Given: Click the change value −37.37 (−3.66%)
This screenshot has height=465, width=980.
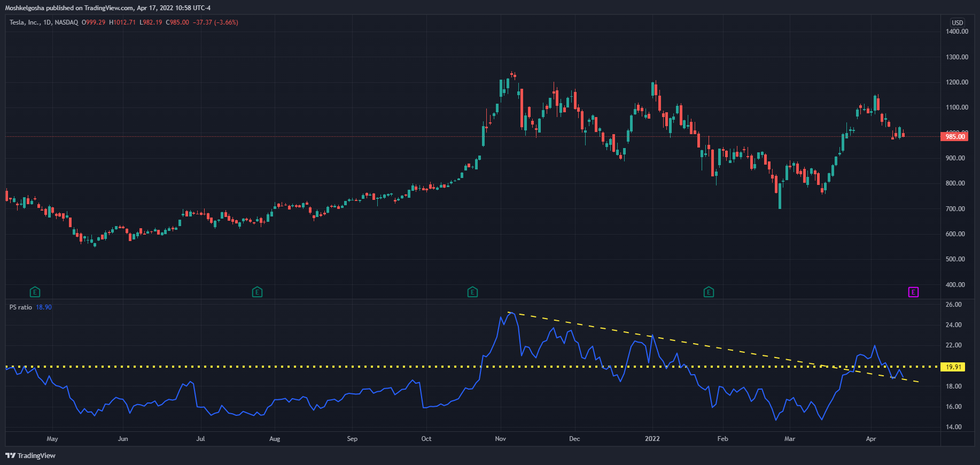Looking at the screenshot, I should (x=215, y=22).
